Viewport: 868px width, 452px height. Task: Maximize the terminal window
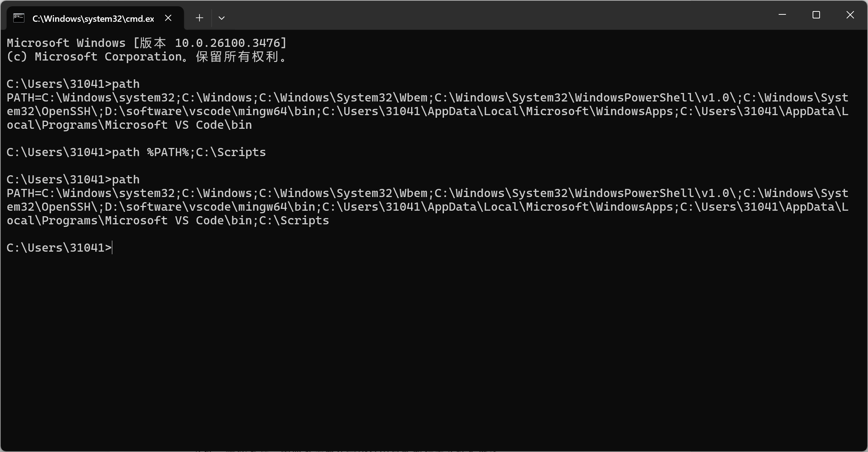[x=816, y=15]
